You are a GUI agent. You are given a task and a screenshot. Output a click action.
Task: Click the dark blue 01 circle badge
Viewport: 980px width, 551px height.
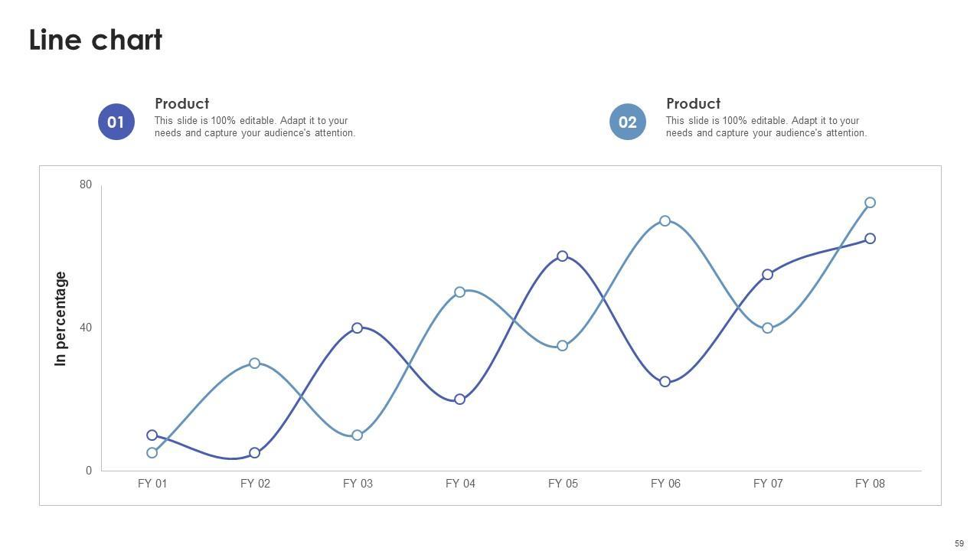[x=116, y=122]
